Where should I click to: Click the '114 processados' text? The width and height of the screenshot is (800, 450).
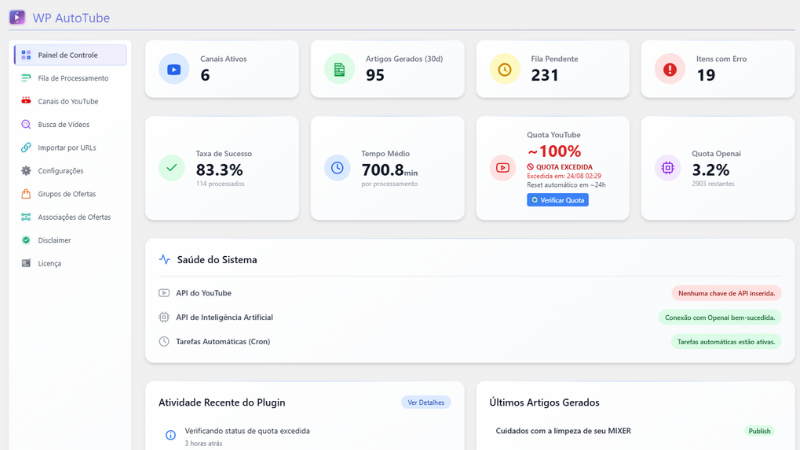click(220, 184)
